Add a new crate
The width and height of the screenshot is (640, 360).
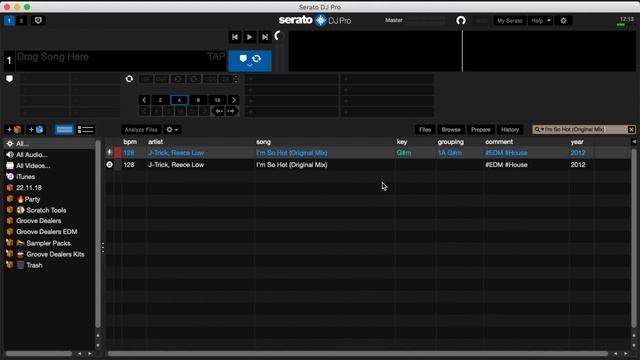pos(13,130)
